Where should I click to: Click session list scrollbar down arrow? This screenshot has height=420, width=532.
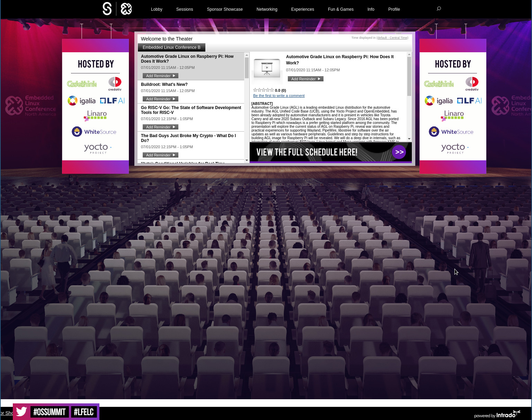[247, 160]
